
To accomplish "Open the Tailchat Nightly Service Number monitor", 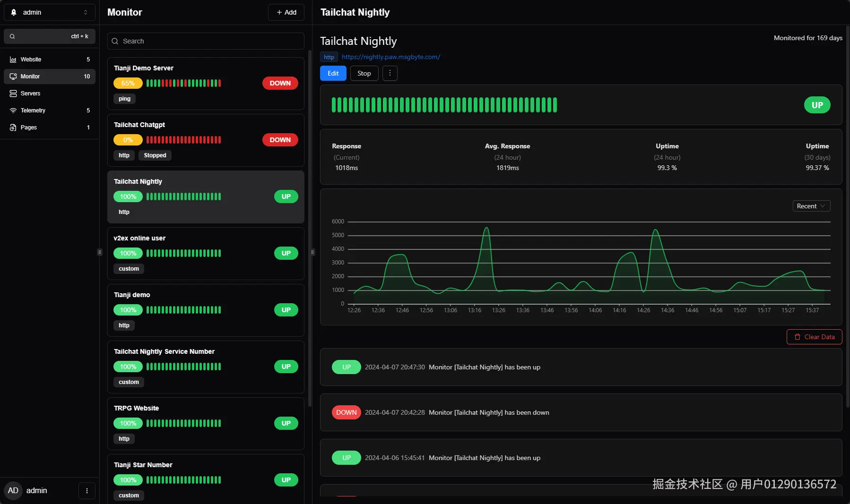I will [206, 367].
